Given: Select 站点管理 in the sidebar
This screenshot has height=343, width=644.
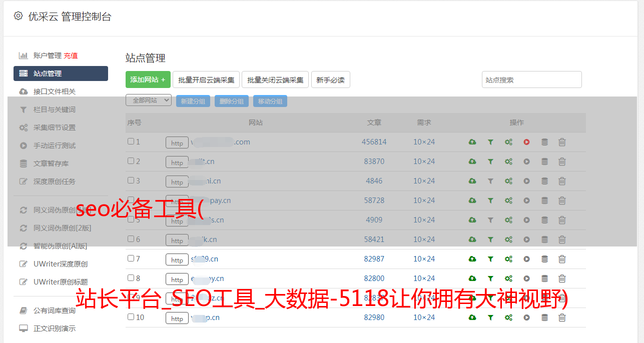Looking at the screenshot, I should pos(61,73).
